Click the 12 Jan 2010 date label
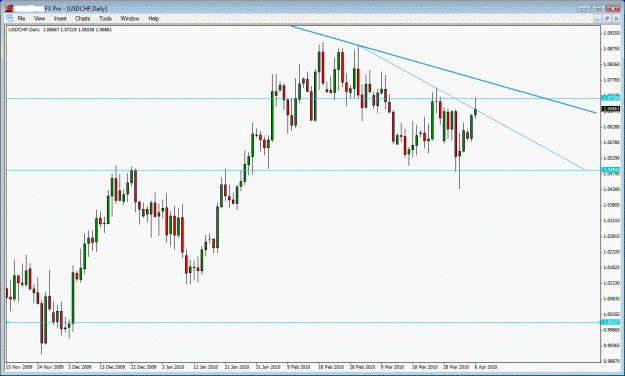This screenshot has height=376, width=625. 206,367
